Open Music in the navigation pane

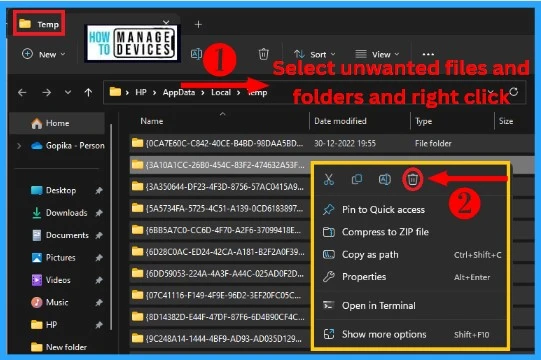57,303
